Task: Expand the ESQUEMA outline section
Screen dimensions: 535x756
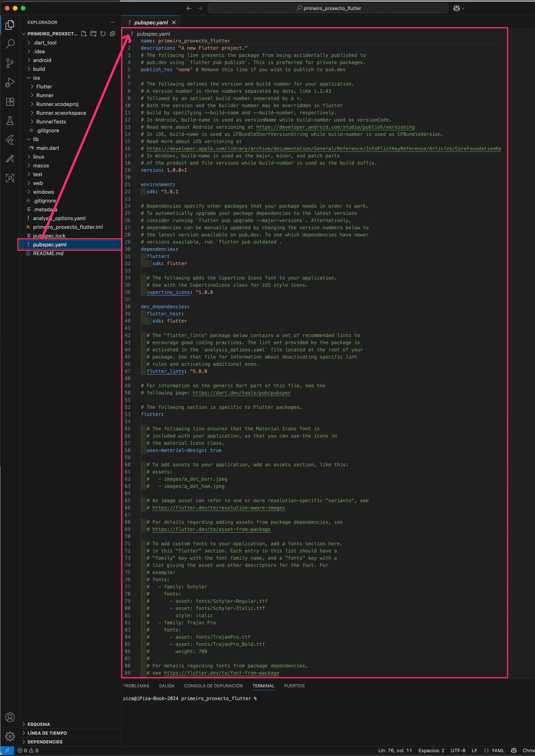Action: coord(38,724)
